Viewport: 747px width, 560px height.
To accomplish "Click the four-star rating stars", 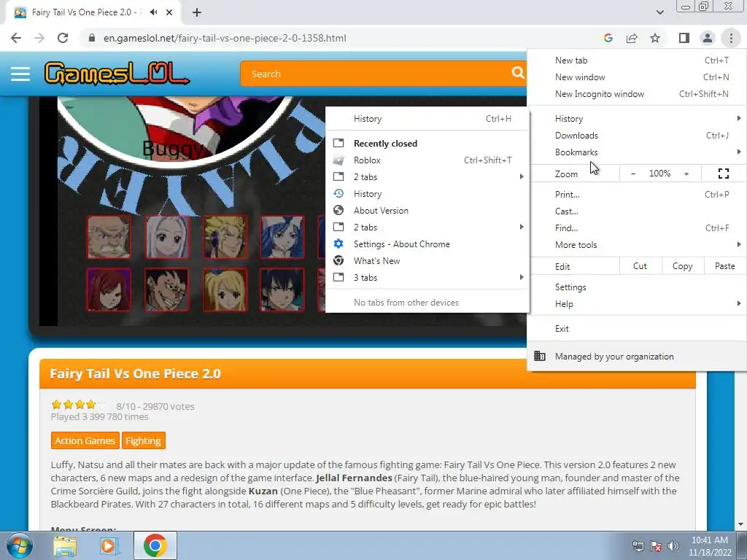I will 79,405.
